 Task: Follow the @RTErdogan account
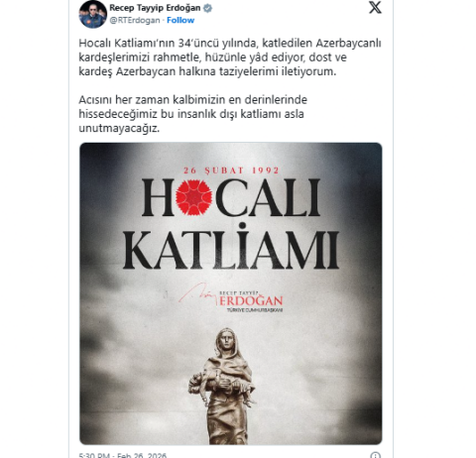tap(180, 20)
